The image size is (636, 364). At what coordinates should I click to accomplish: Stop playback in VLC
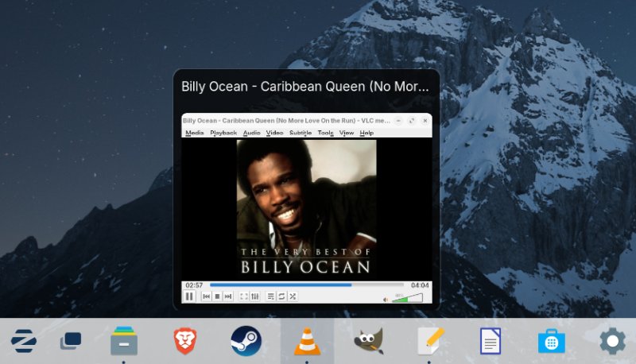click(217, 296)
